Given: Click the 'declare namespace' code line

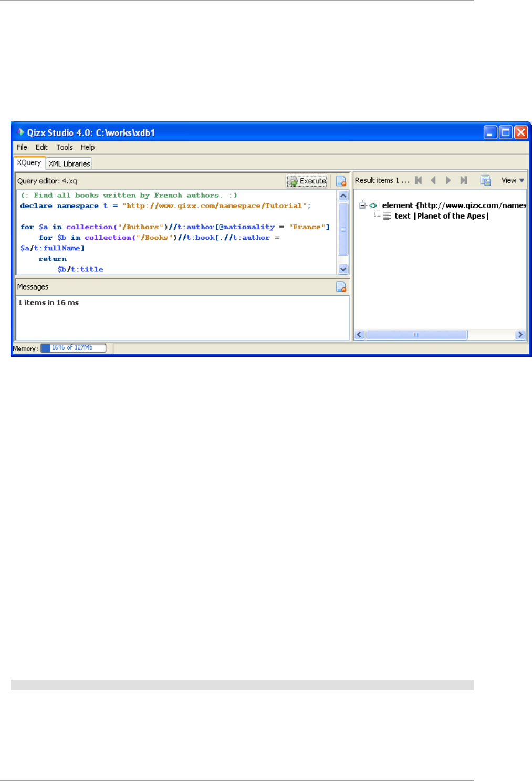Looking at the screenshot, I should point(165,206).
